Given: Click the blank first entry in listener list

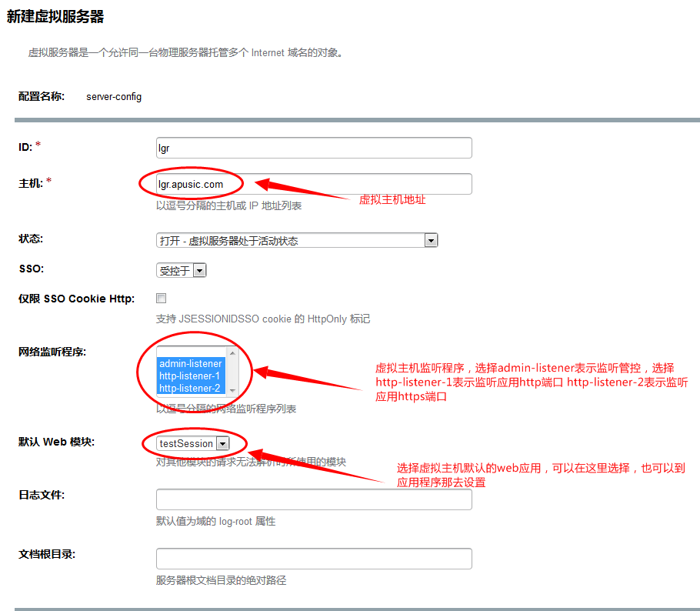Looking at the screenshot, I should [190, 352].
